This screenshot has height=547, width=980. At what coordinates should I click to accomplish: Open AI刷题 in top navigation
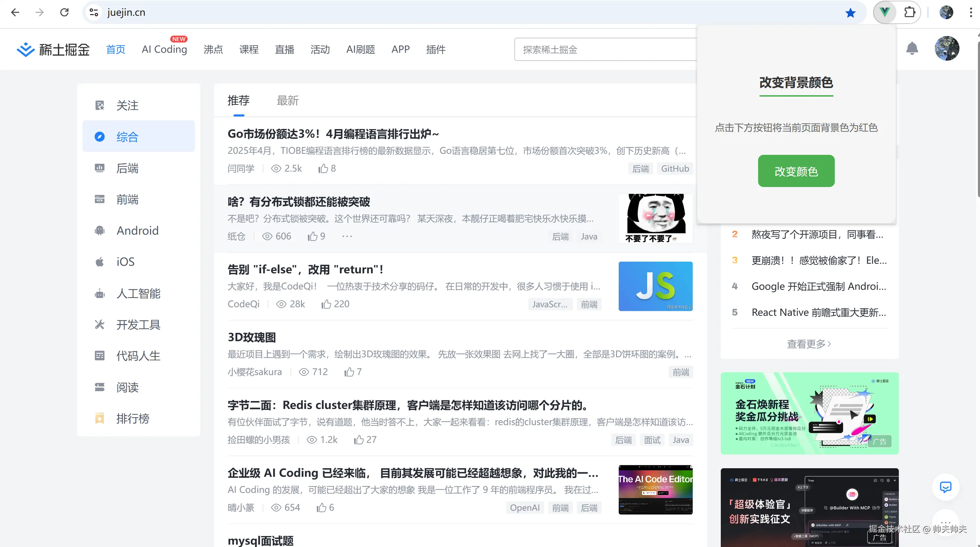[361, 49]
